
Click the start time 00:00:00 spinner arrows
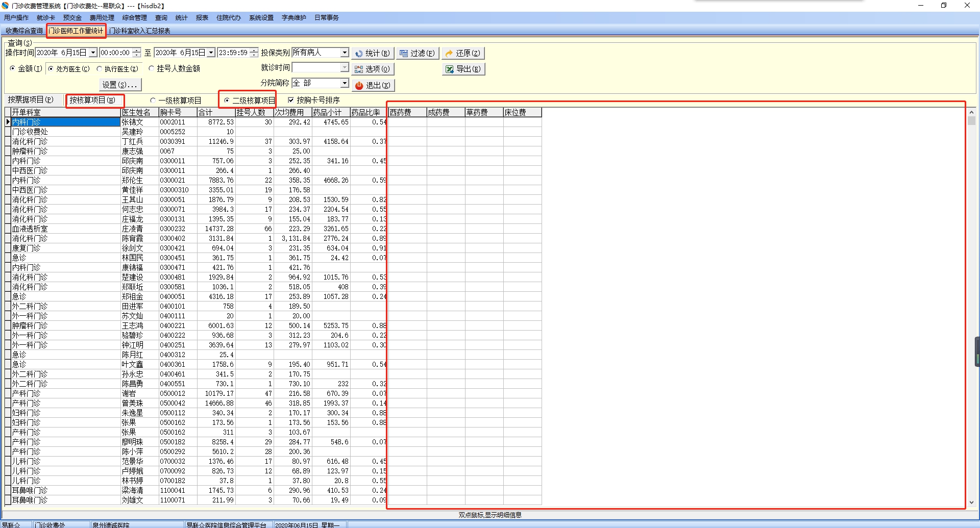point(137,53)
